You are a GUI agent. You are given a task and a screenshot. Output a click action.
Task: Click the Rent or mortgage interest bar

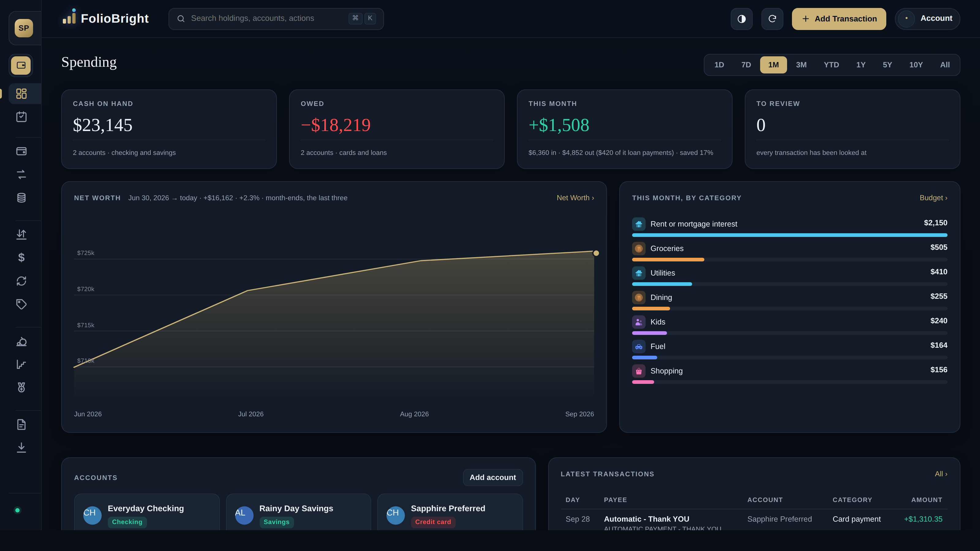790,235
